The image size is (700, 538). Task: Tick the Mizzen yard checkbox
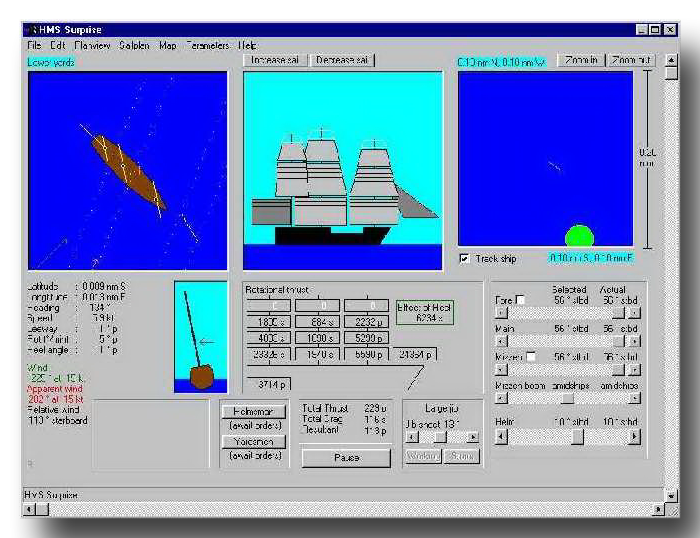pos(531,357)
